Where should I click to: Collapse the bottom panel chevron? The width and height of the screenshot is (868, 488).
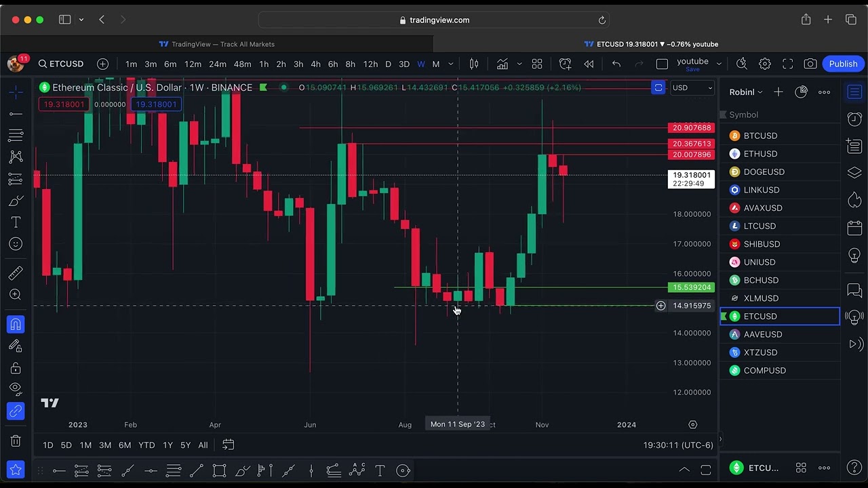click(x=684, y=470)
